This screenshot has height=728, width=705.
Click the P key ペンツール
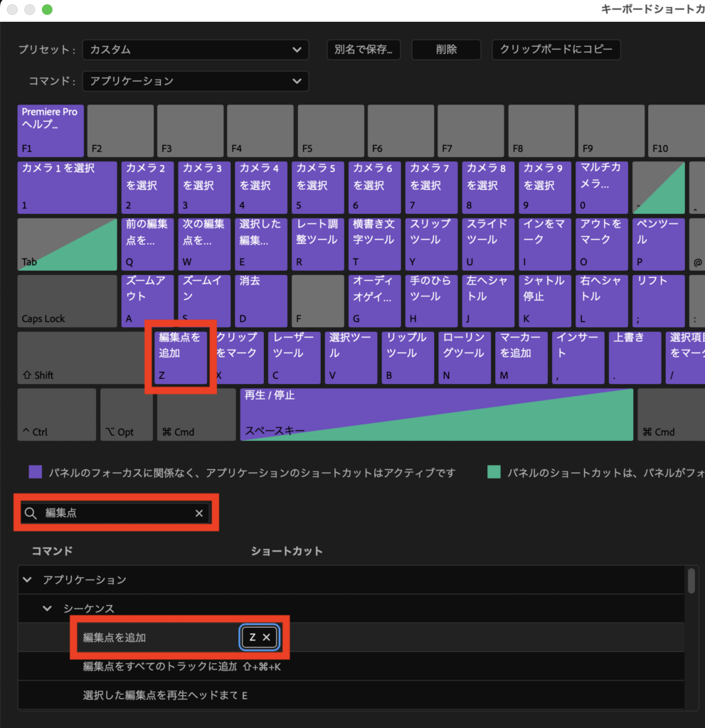[x=659, y=245]
